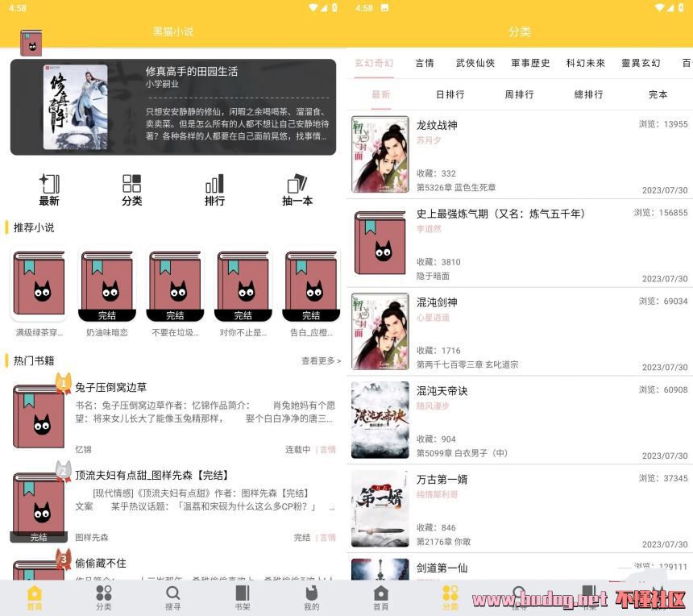The image size is (693, 616).
Task: Open 混沌天帝诀 in the list
Action: (520, 419)
